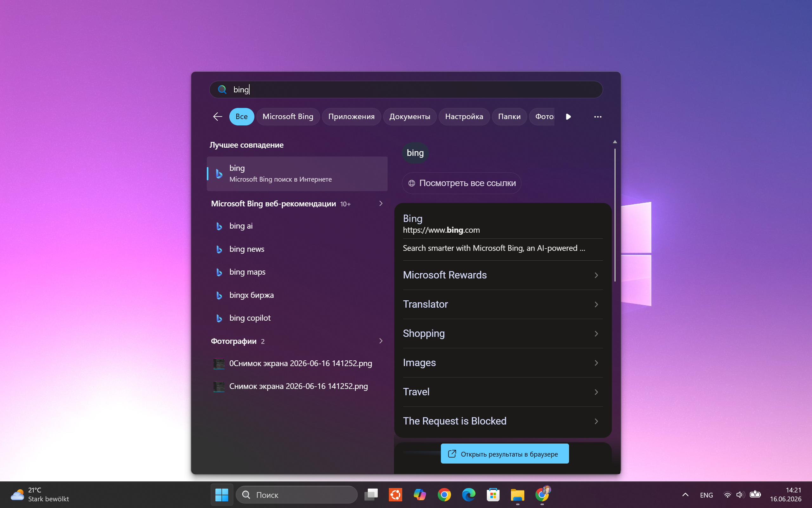The width and height of the screenshot is (812, 508).
Task: Launch Microsoft Edge from the taskbar
Action: [x=469, y=495]
